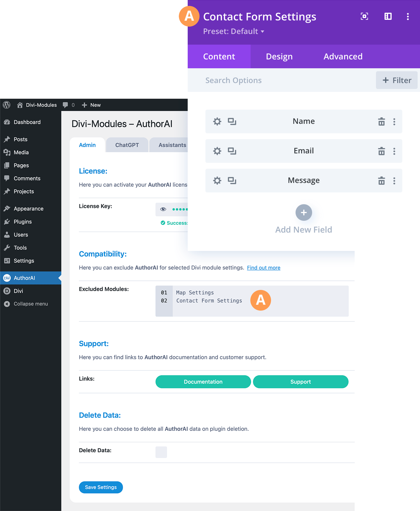Snap modal to sidebar icon
This screenshot has width=420, height=511.
coord(388,16)
